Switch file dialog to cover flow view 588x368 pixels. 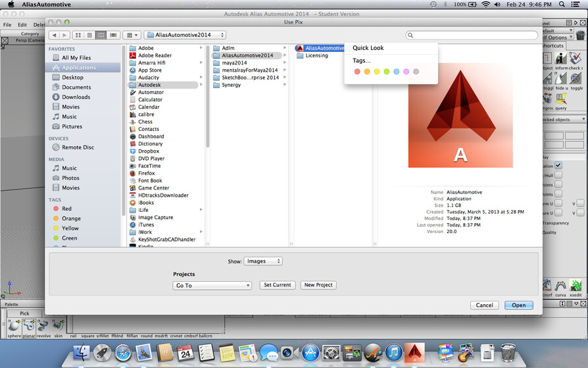pos(113,35)
